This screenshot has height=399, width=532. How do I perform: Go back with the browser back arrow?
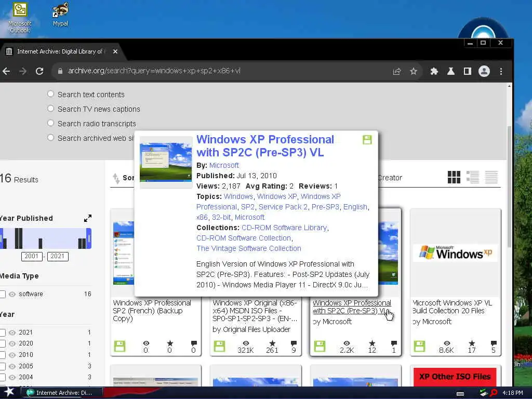click(6, 71)
